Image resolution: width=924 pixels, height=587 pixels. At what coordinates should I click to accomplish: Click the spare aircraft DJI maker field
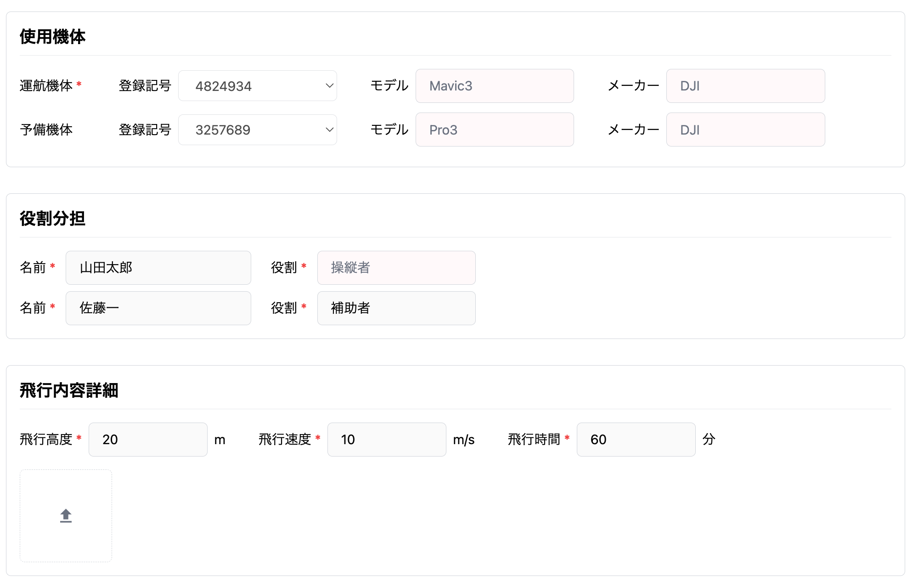pyautogui.click(x=745, y=130)
